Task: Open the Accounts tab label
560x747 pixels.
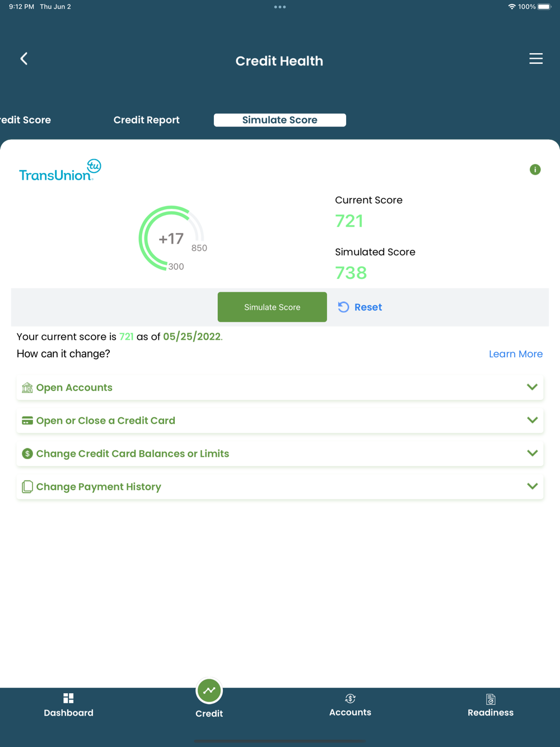Action: point(350,712)
